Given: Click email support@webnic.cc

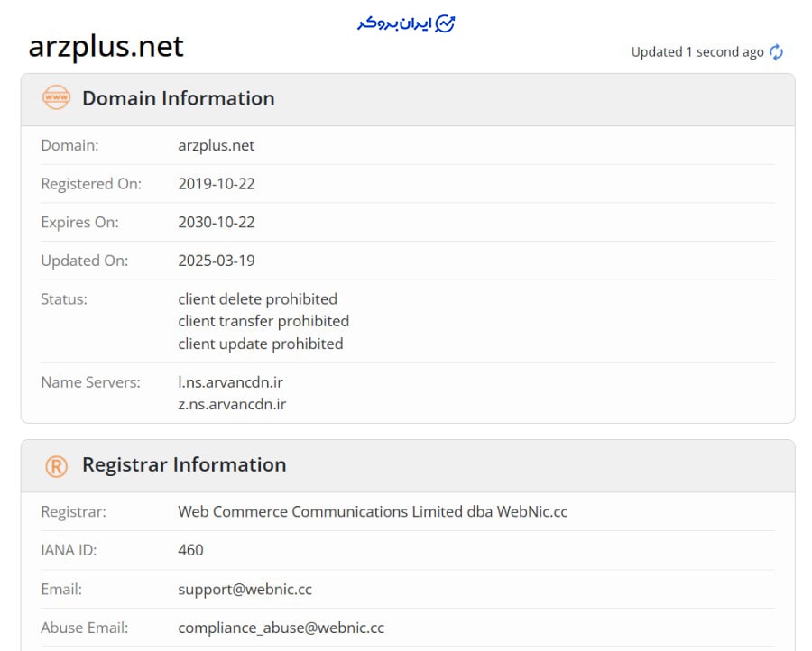Looking at the screenshot, I should coord(245,589).
